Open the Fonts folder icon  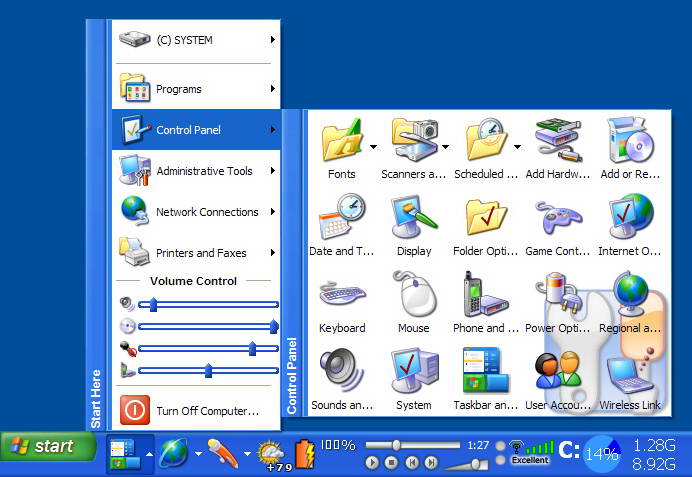point(341,140)
